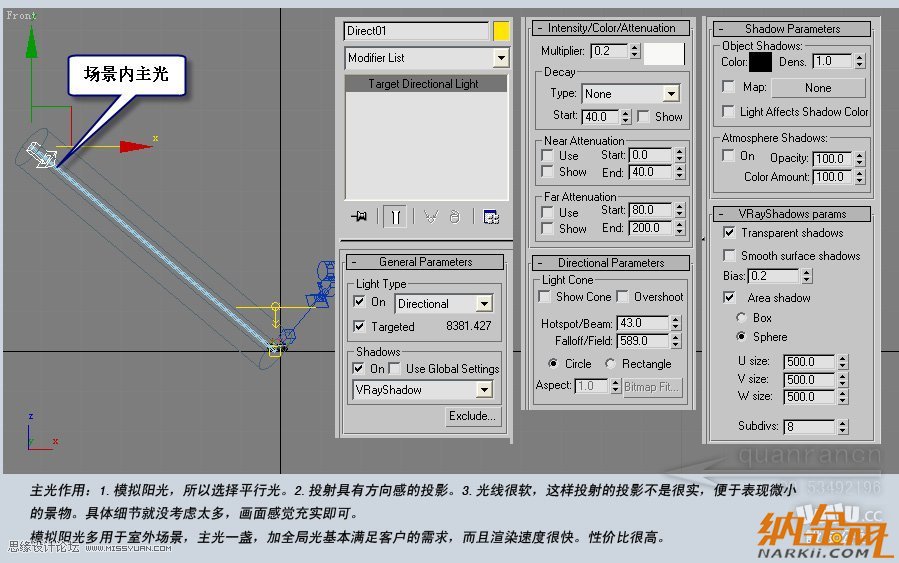899x563 pixels.
Task: Open the Modifier List dropdown
Action: (x=501, y=58)
